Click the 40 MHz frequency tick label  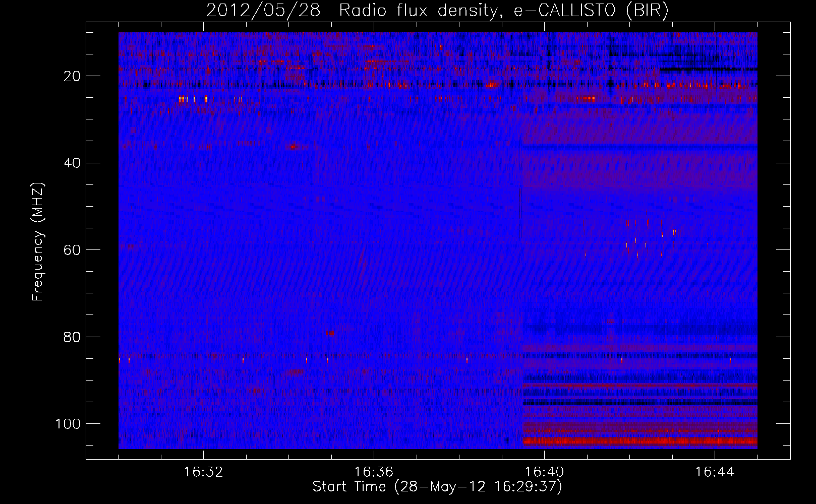pyautogui.click(x=72, y=163)
